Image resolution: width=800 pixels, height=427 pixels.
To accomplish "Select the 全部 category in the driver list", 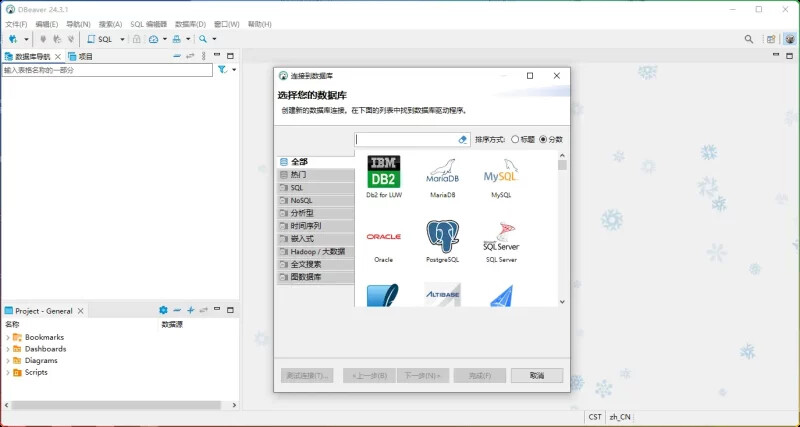I will coord(315,162).
